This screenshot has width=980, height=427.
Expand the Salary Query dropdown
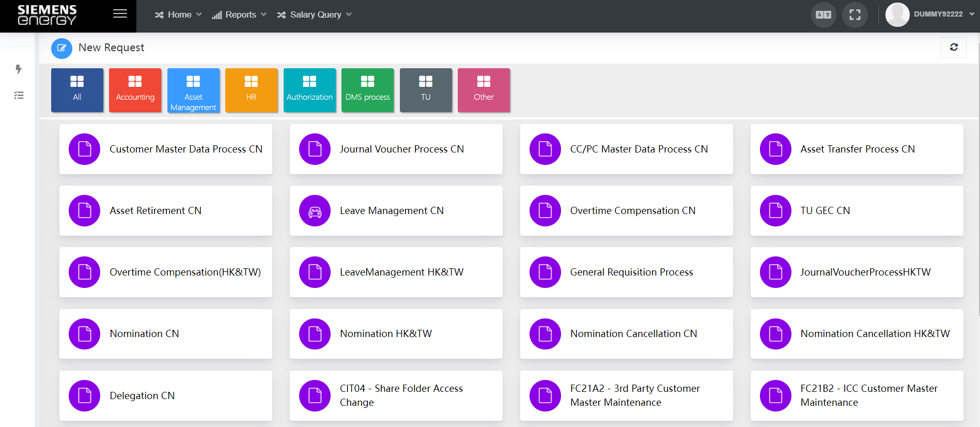(x=315, y=15)
